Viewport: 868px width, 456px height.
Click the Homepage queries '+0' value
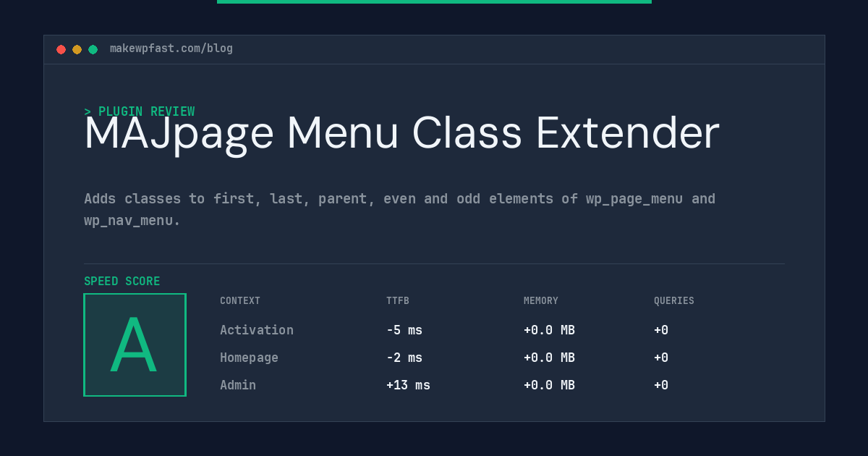(x=661, y=358)
